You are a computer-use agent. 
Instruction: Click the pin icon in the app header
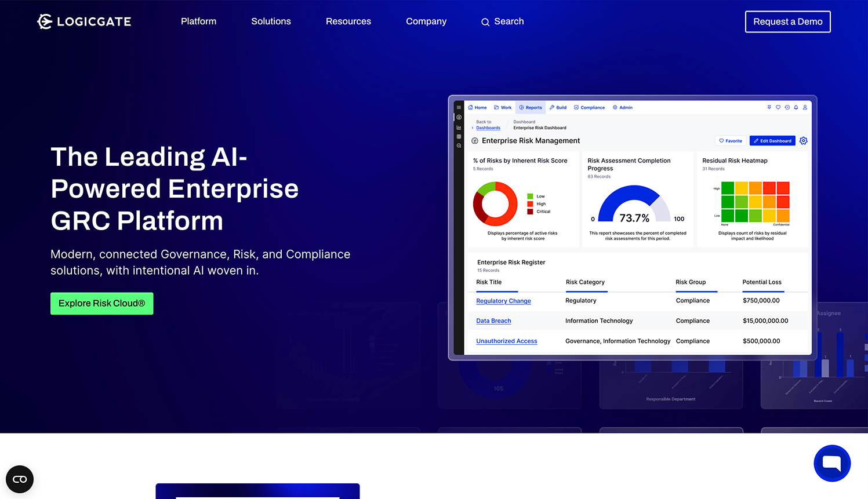click(769, 107)
